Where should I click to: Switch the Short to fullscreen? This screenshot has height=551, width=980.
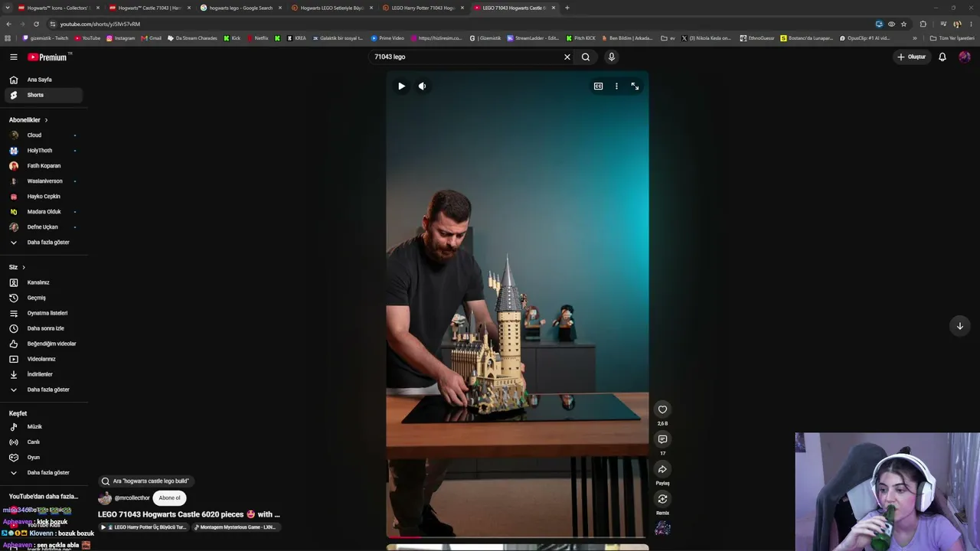pos(635,86)
